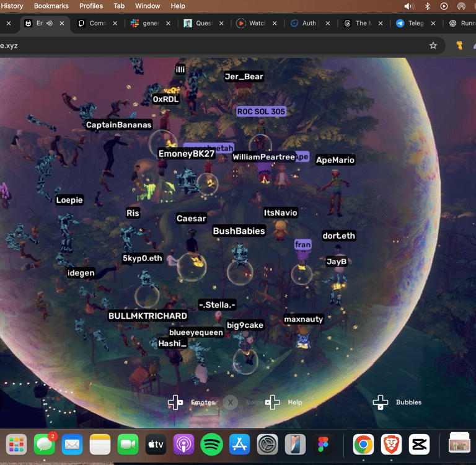Click the Loepie name tag
Viewport: 476px width, 465px height.
click(x=69, y=200)
